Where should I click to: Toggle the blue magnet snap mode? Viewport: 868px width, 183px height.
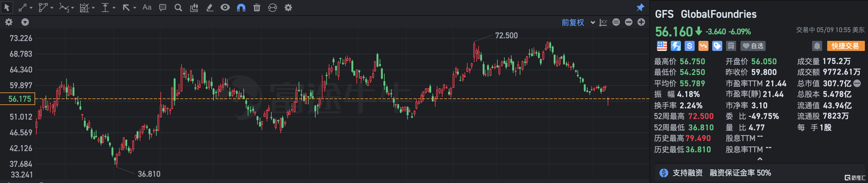(241, 8)
